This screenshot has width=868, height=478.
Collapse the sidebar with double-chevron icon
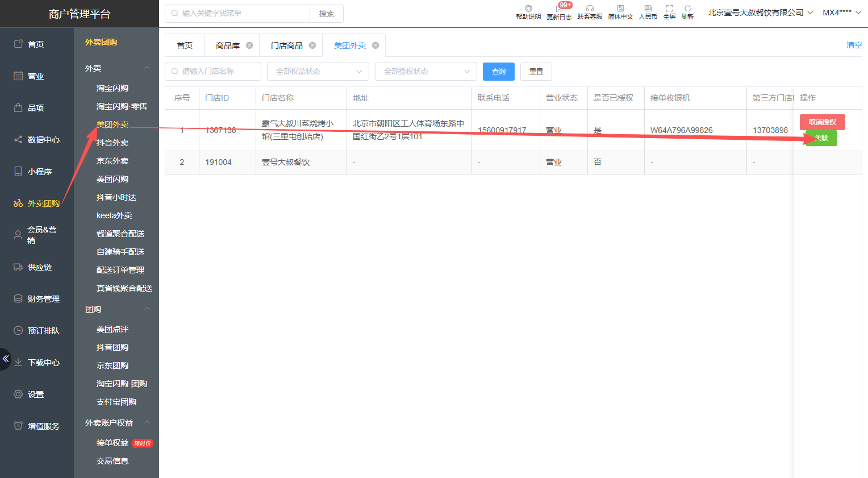pos(5,359)
